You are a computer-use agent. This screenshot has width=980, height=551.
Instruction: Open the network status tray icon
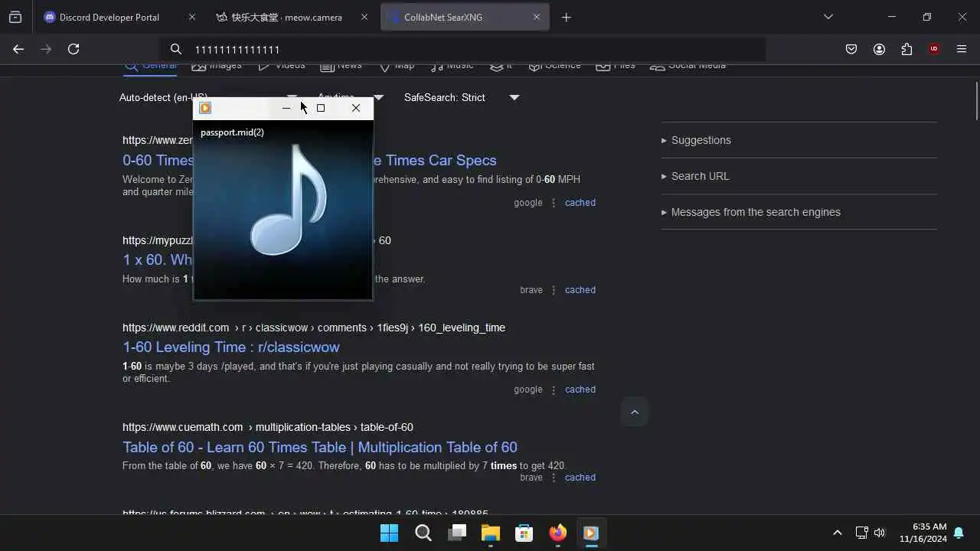pyautogui.click(x=861, y=533)
